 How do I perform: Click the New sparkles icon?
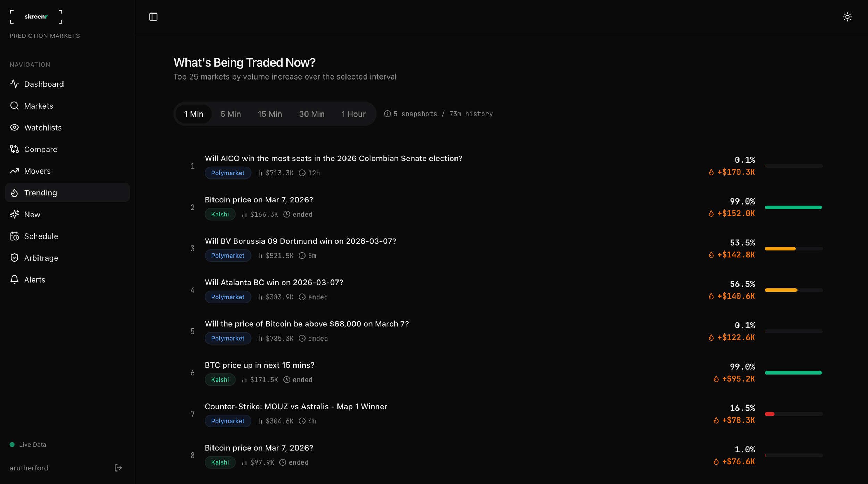pyautogui.click(x=14, y=214)
